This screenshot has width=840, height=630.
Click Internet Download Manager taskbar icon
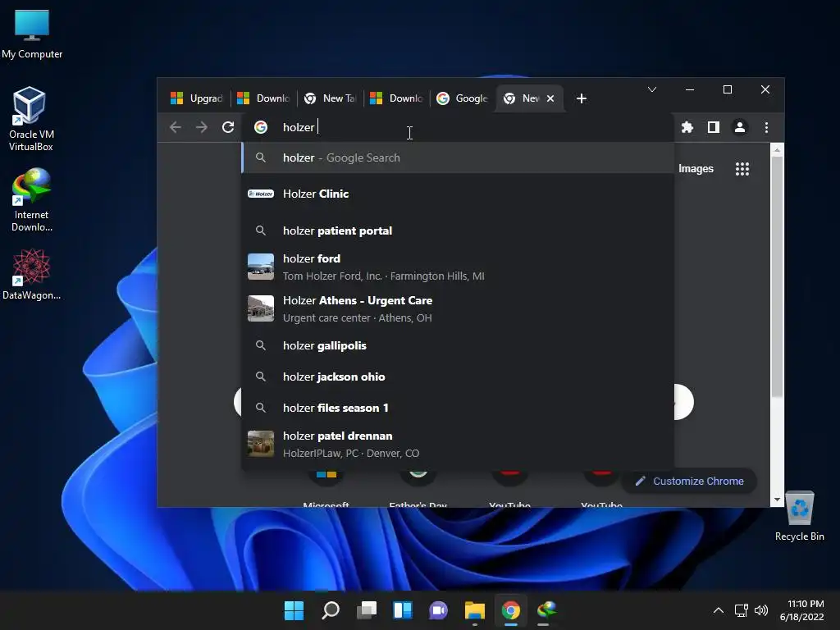[546, 610]
